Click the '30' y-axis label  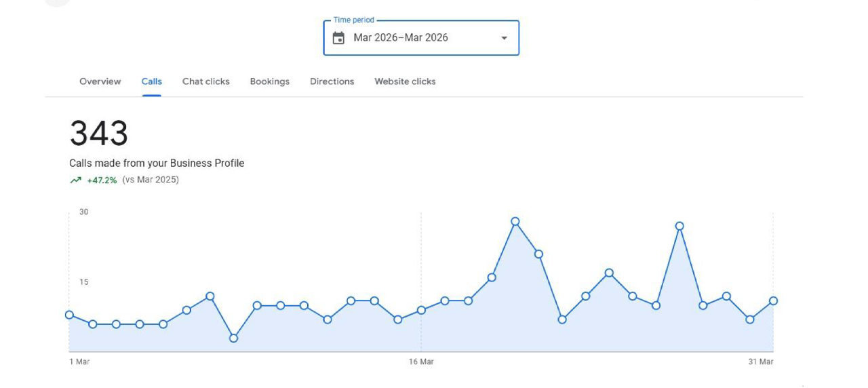click(84, 212)
